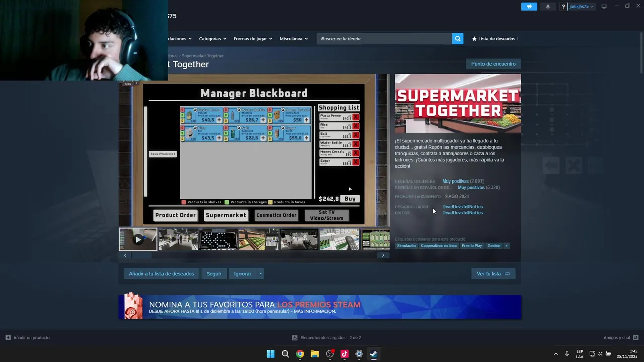Select the dark dotted-grid screenshot thumbnail
This screenshot has width=644, height=362.
pos(218,239)
